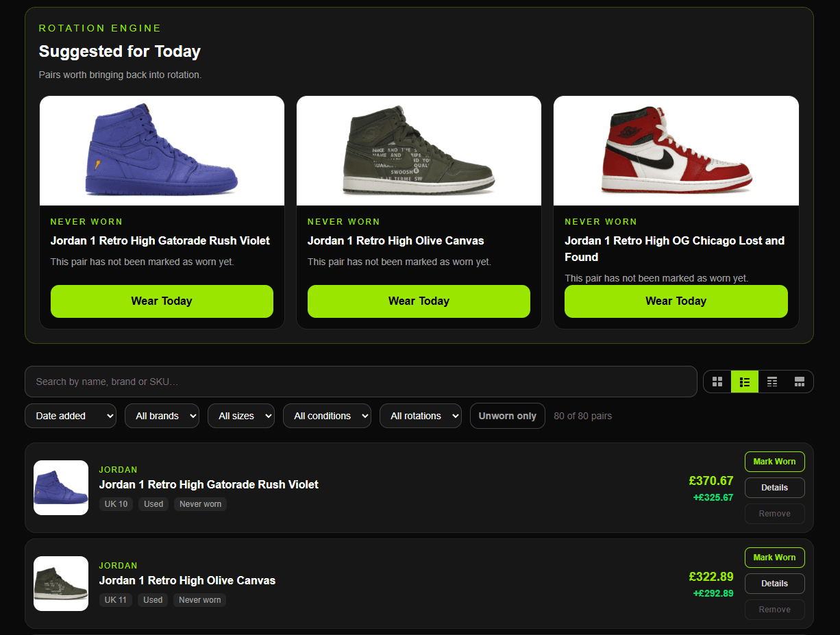Click card title Jordan 1 Retro High OG Chicago Lost and Found

pyautogui.click(x=675, y=249)
